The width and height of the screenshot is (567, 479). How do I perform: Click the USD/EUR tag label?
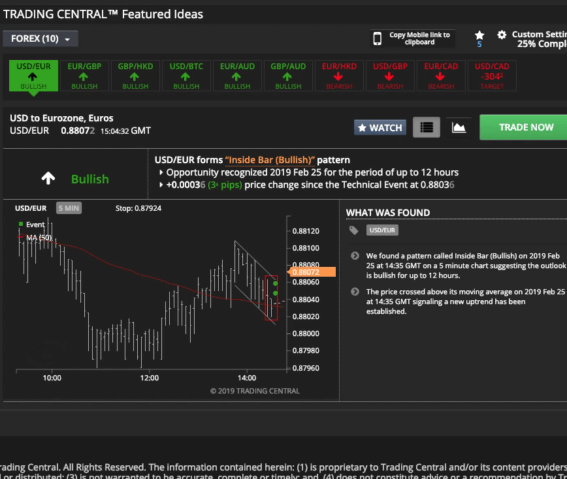tap(382, 230)
